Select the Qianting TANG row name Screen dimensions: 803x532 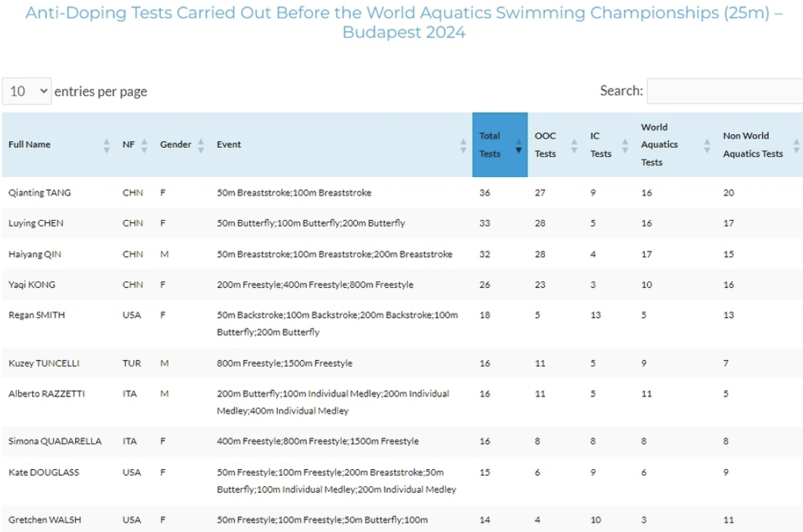[39, 193]
